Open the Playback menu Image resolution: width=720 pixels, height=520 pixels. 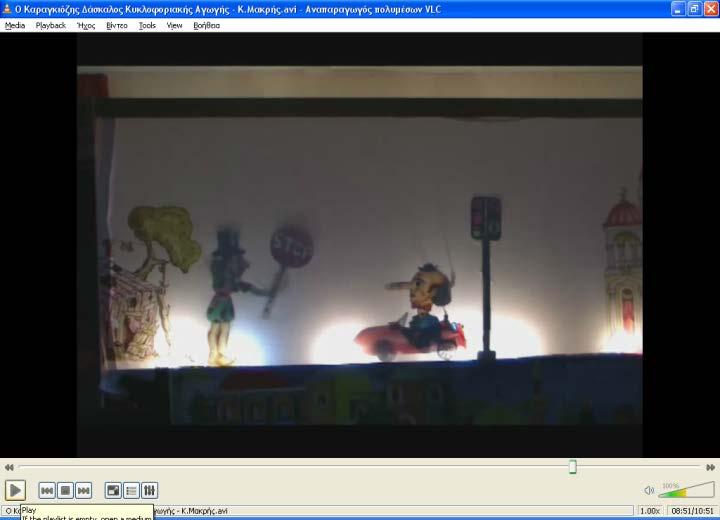coord(51,26)
